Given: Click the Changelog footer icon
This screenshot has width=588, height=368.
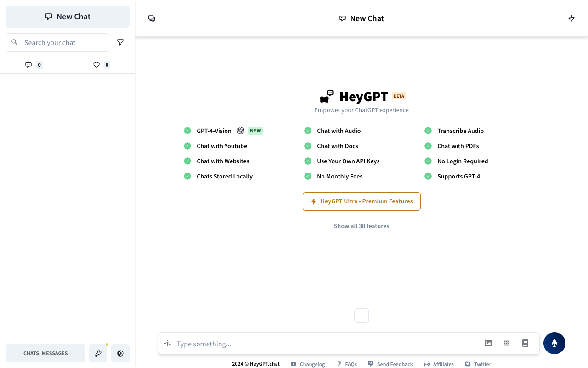Looking at the screenshot, I should click(294, 364).
